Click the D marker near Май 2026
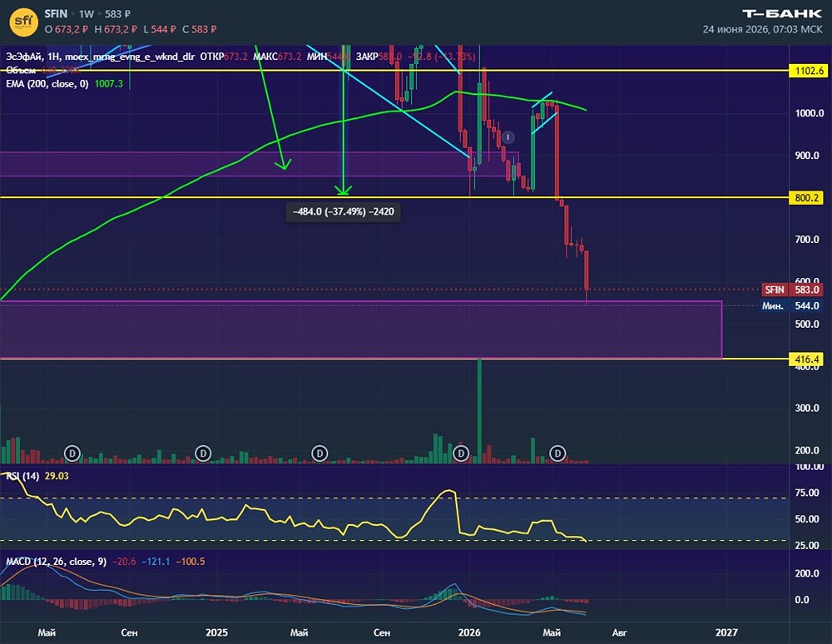Screen dimensions: 832x644 (557, 453)
